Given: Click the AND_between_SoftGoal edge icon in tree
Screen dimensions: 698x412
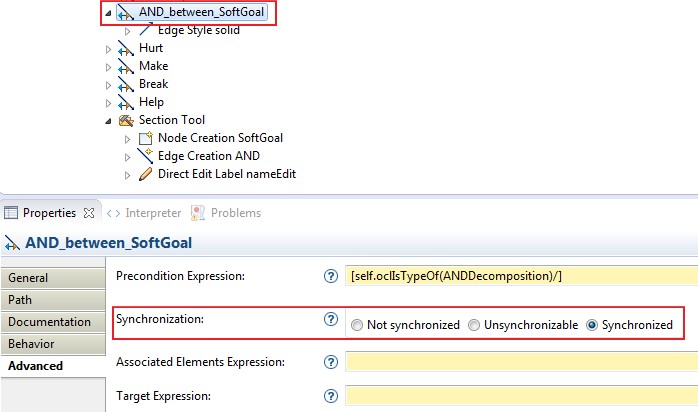Looking at the screenshot, I should click(x=126, y=13).
